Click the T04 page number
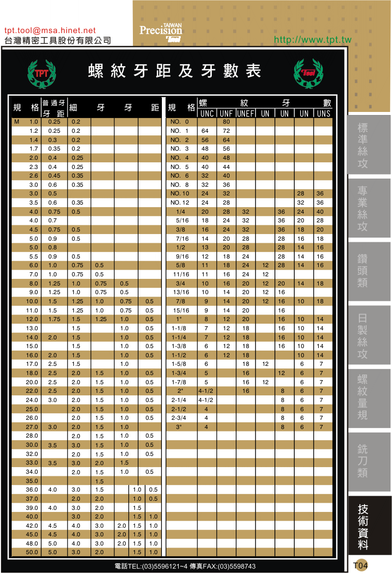The width and height of the screenshot is (392, 574). tap(360, 565)
